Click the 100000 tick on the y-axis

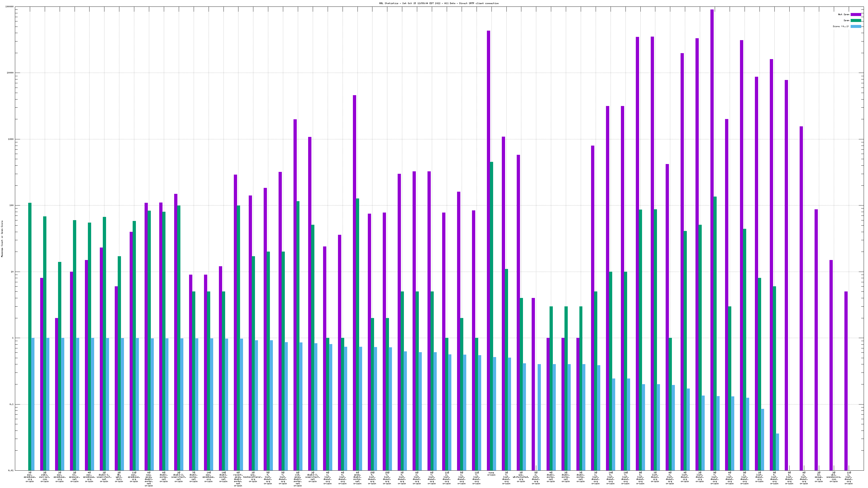click(10, 7)
